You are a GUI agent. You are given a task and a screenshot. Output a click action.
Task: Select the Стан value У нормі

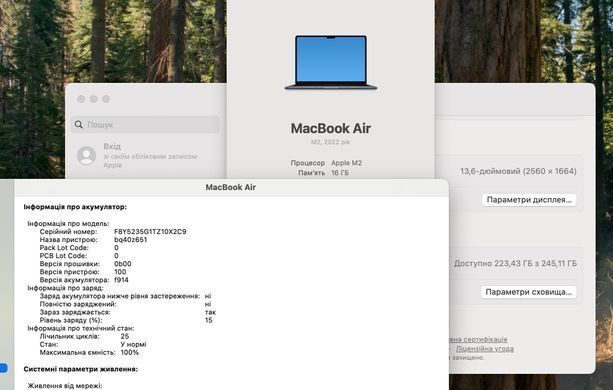click(x=133, y=344)
